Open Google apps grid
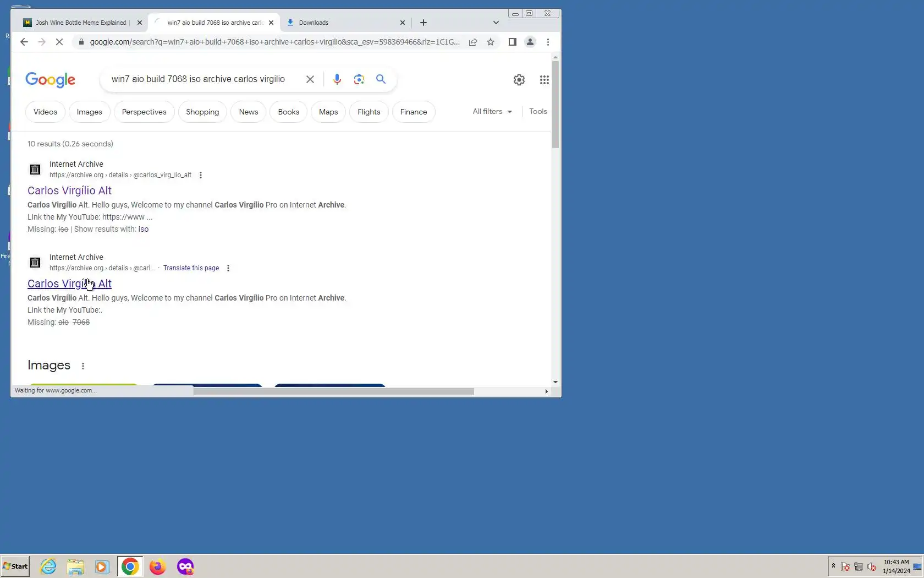924x578 pixels. point(544,80)
